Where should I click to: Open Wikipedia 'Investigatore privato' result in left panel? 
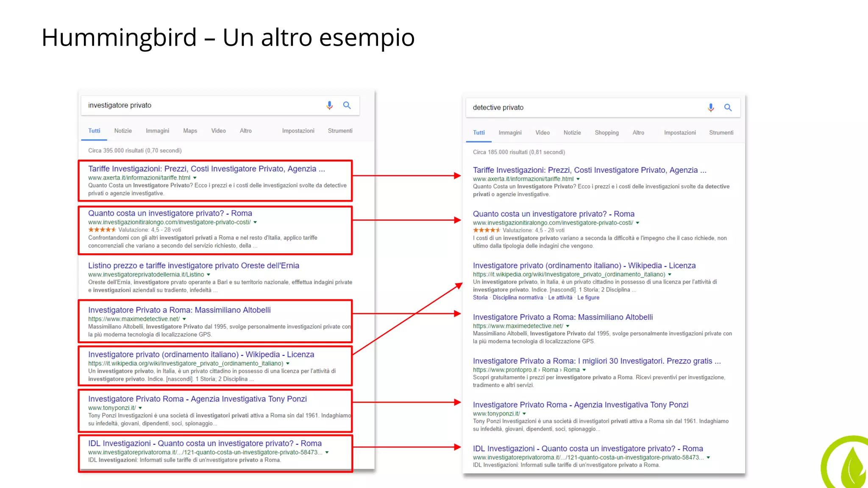(x=201, y=355)
